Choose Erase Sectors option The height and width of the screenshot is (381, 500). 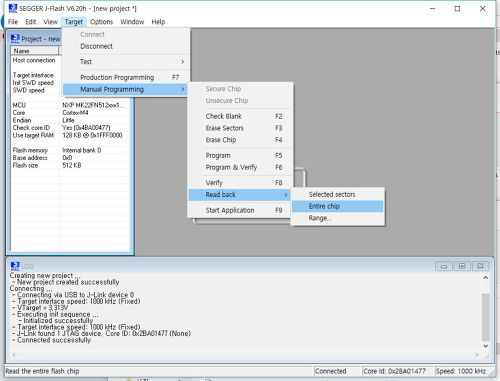(240, 128)
